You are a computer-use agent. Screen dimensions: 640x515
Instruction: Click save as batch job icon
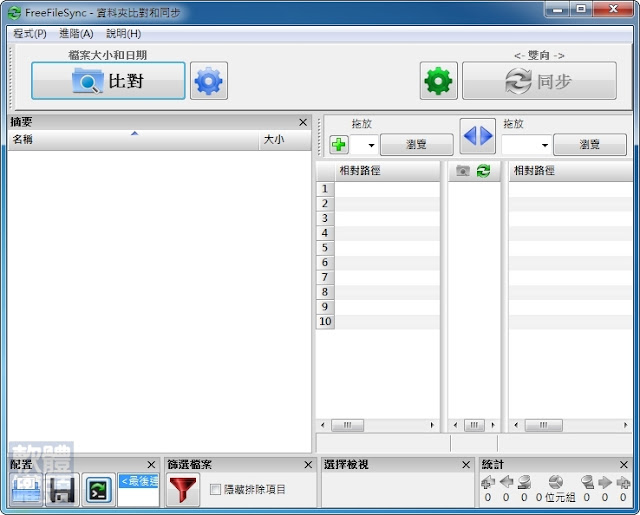pyautogui.click(x=98, y=490)
